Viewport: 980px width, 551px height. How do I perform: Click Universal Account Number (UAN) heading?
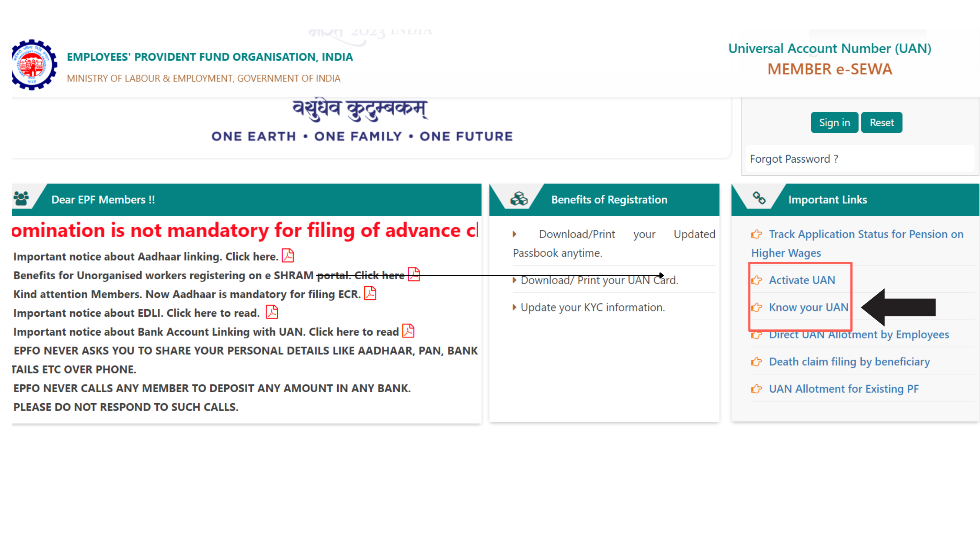830,48
